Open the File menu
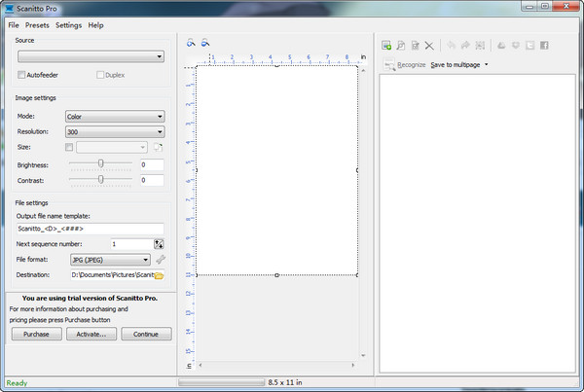 (14, 25)
